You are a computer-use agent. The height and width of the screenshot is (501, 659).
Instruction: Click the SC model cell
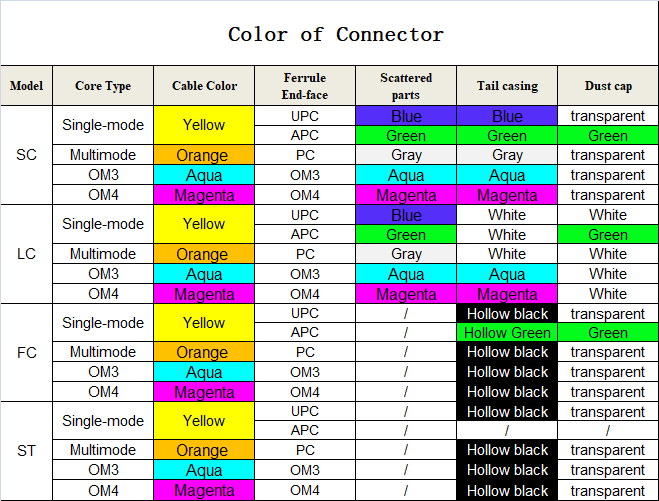click(26, 155)
